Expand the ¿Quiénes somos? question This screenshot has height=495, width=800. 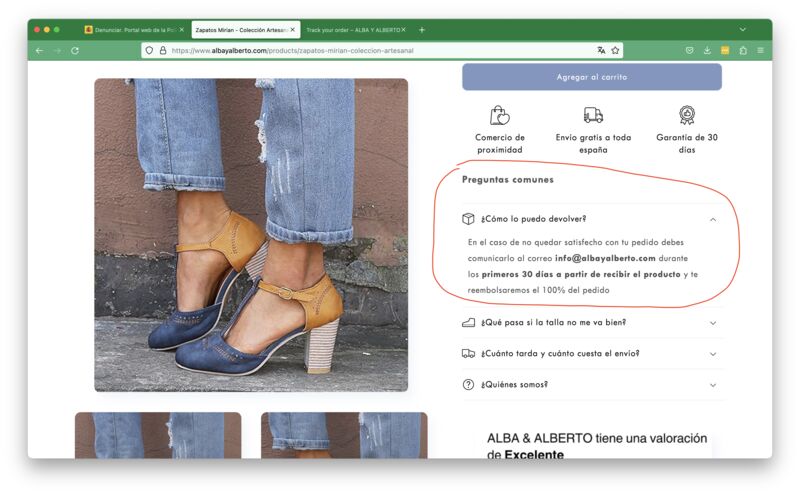591,385
